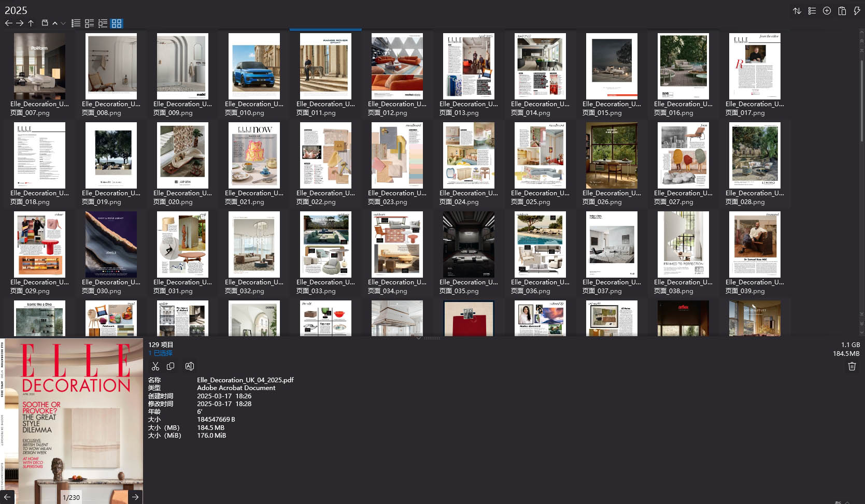Enable the compact list view layout
The image size is (865, 504).
click(89, 23)
